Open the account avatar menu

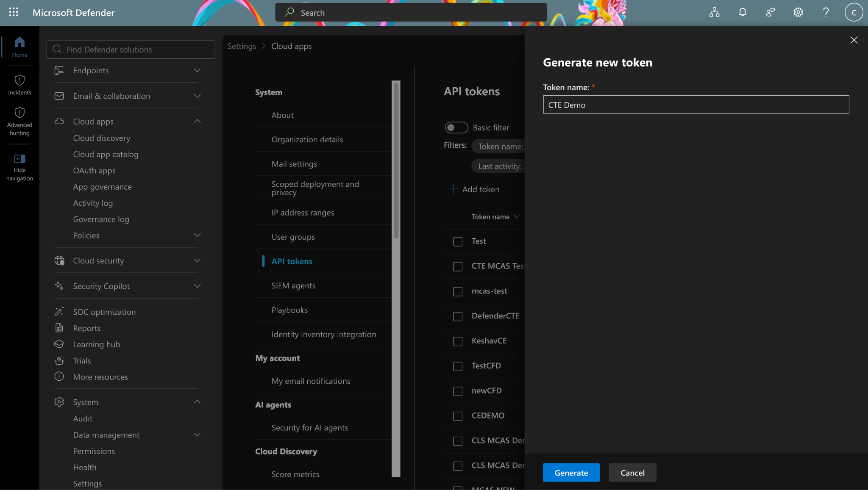click(854, 12)
